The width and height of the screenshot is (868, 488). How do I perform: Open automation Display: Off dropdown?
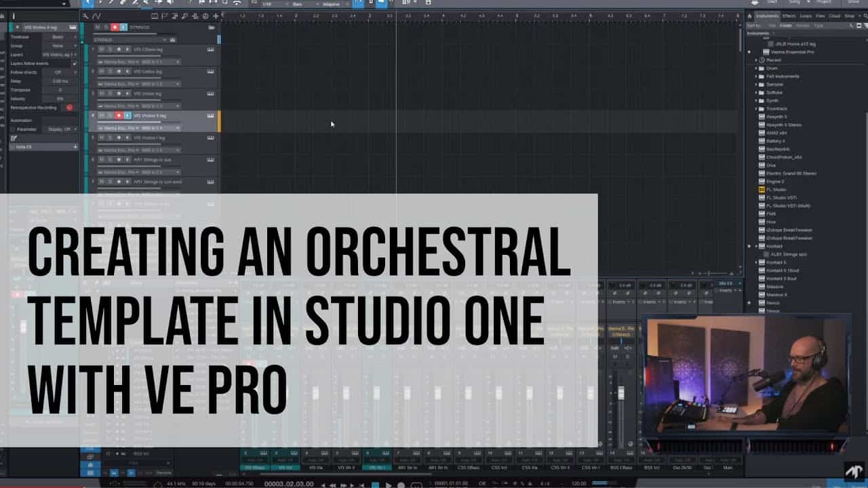tap(60, 129)
